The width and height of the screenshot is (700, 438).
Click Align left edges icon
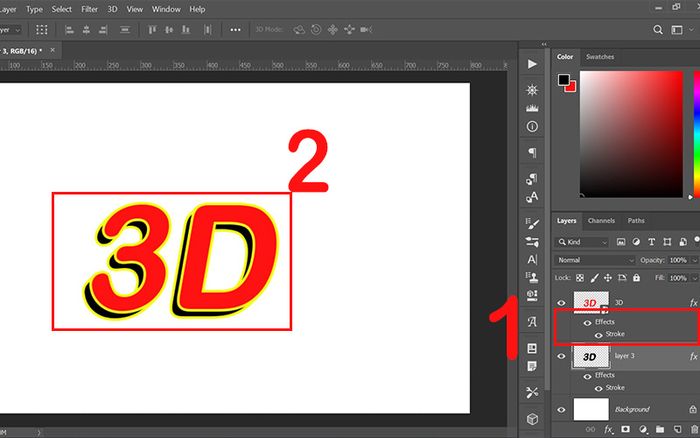69,29
